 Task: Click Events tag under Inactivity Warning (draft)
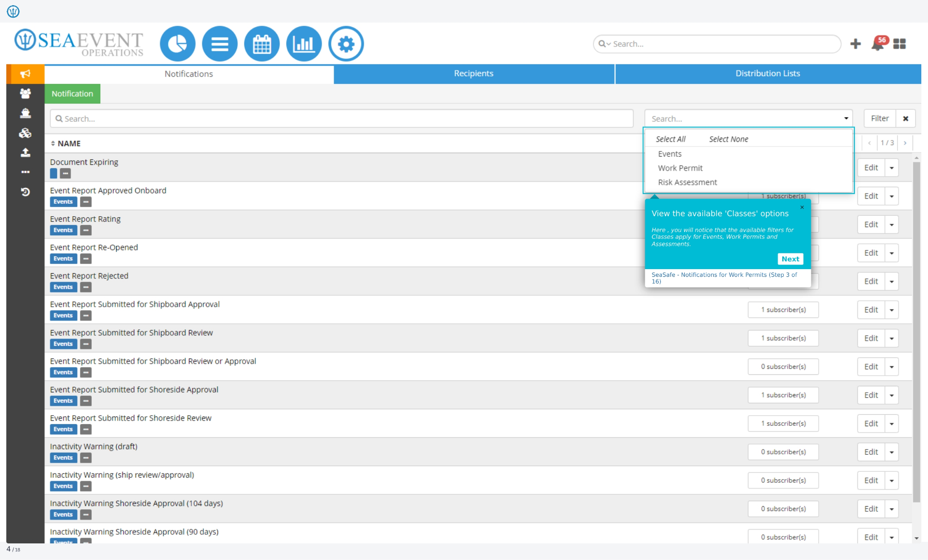point(63,458)
